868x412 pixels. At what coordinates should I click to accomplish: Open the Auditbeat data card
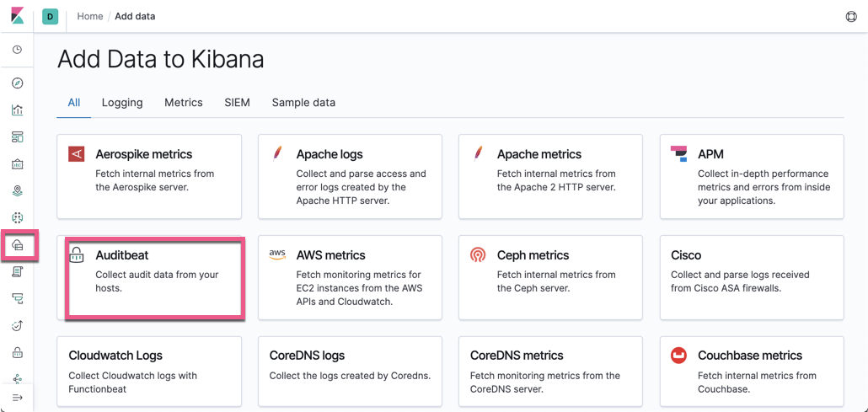[155, 278]
